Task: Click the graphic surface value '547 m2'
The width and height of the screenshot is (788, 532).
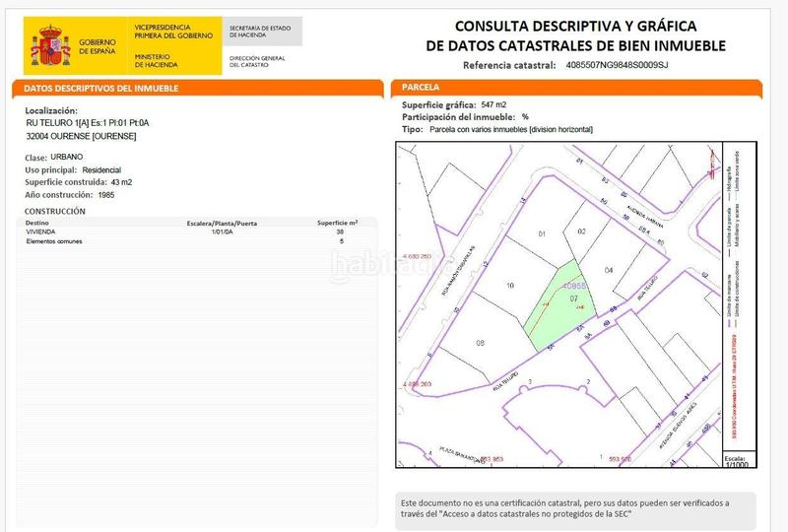Action: pos(493,104)
